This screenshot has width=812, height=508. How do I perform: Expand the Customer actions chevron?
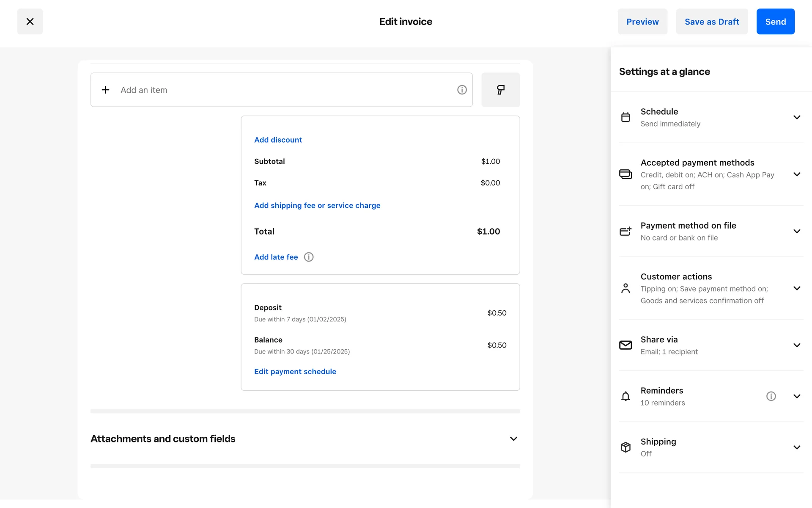(797, 288)
